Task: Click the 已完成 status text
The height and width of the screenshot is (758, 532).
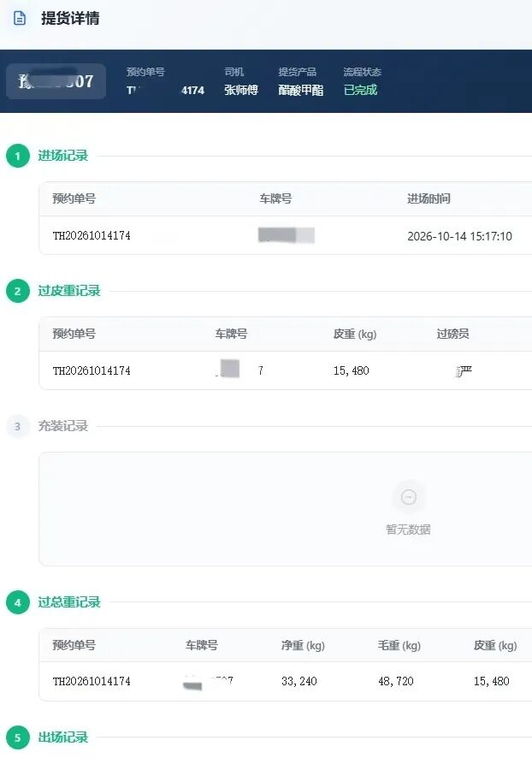Action: [360, 90]
